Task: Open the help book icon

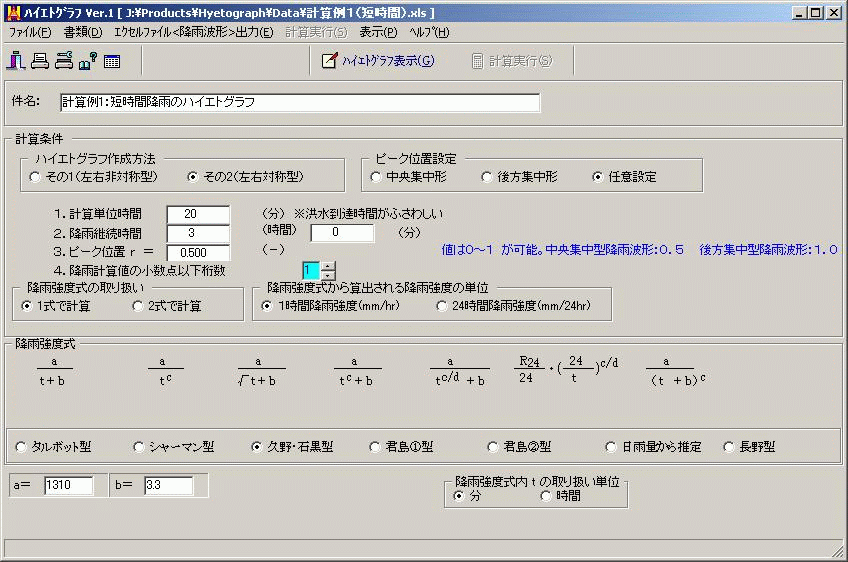Action: (x=88, y=61)
